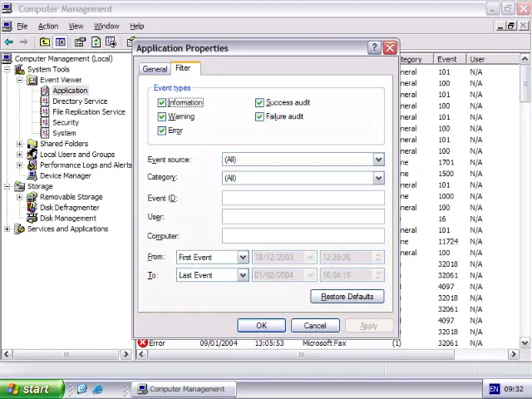Viewport: 532px width, 399px height.
Task: Click the event list scroll down arrow
Action: click(525, 343)
